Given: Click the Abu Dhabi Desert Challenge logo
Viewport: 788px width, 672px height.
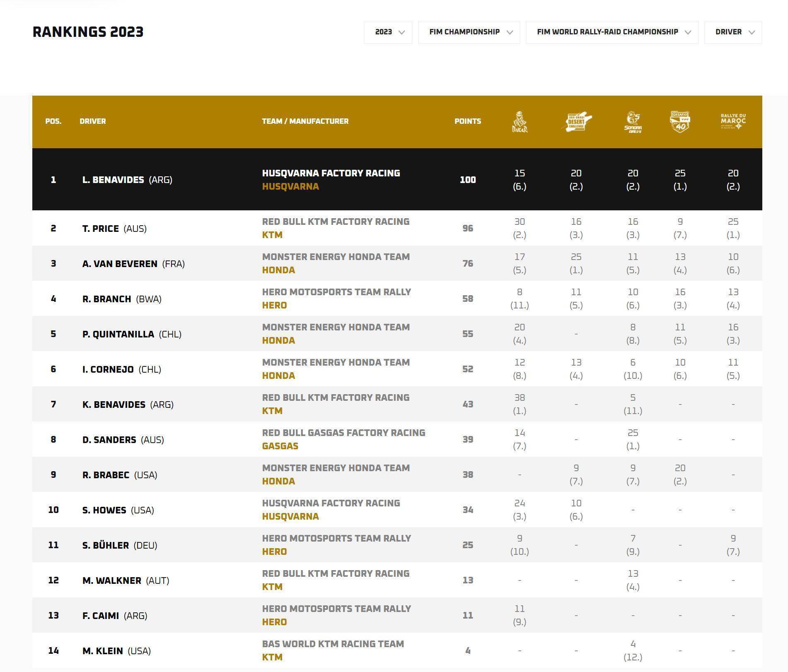Looking at the screenshot, I should point(577,122).
